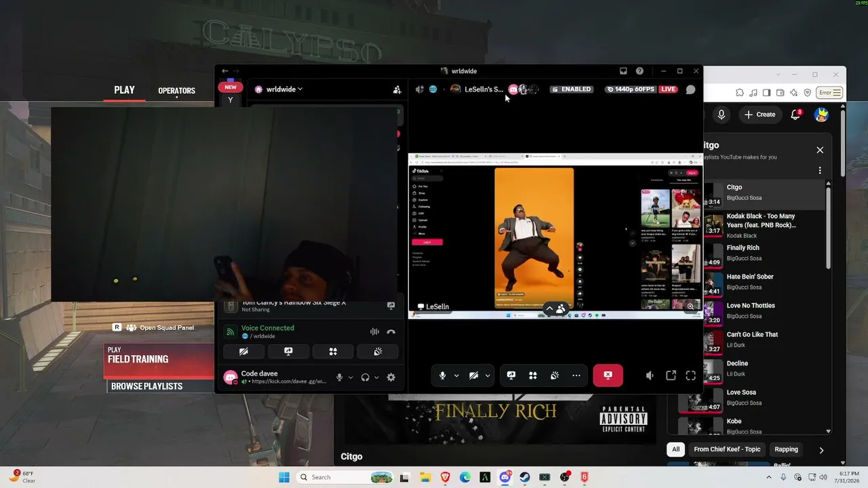Viewport: 868px width, 488px height.
Task: Close the YouTube playlist panel
Action: tap(820, 150)
